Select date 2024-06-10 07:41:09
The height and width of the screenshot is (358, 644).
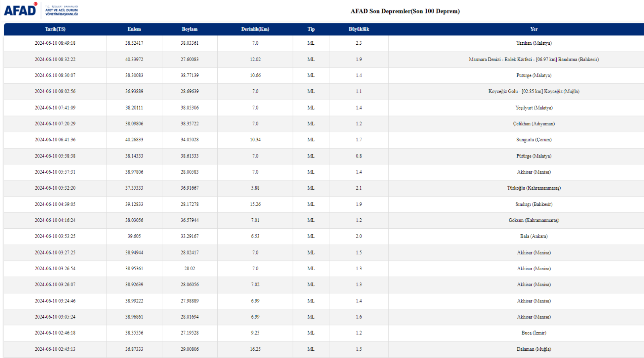pyautogui.click(x=55, y=108)
